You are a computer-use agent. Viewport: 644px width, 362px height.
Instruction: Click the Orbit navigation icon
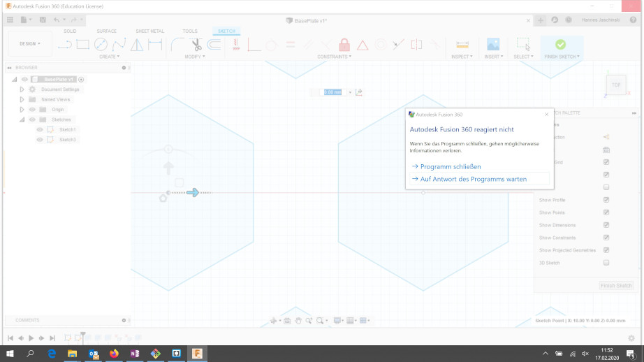(x=273, y=321)
